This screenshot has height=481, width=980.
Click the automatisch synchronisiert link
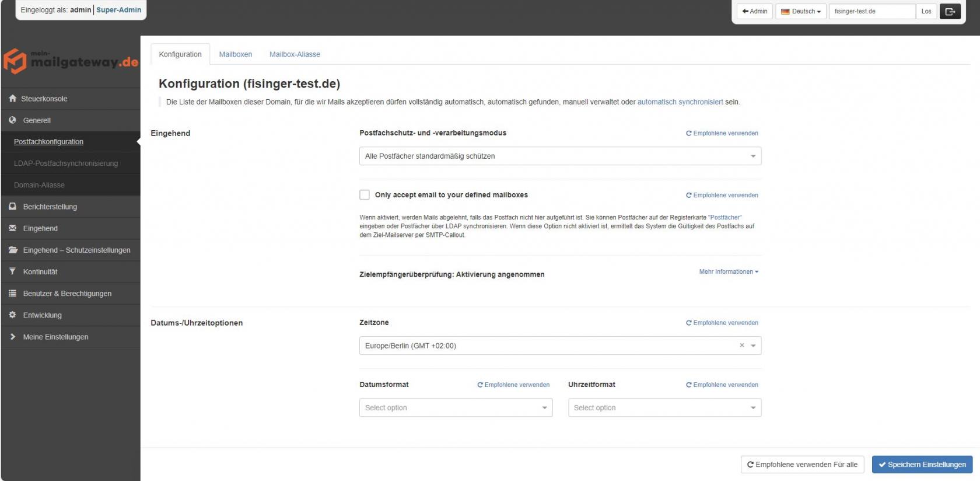click(x=680, y=102)
